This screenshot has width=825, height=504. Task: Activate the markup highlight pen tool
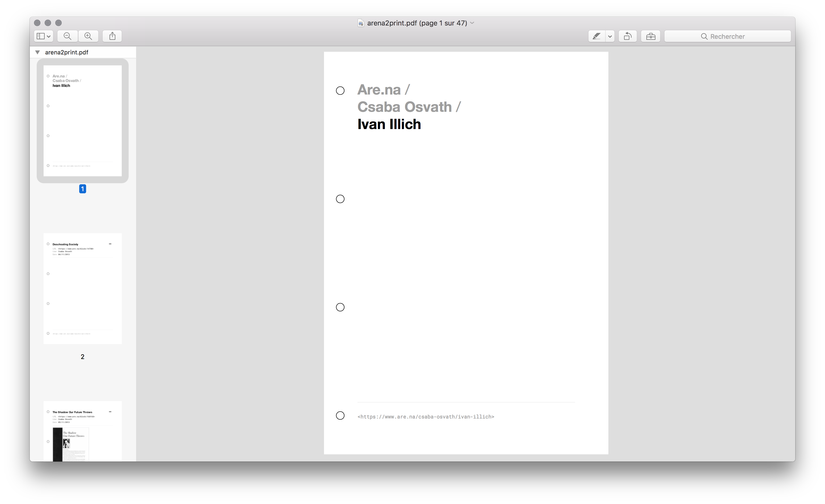(597, 36)
